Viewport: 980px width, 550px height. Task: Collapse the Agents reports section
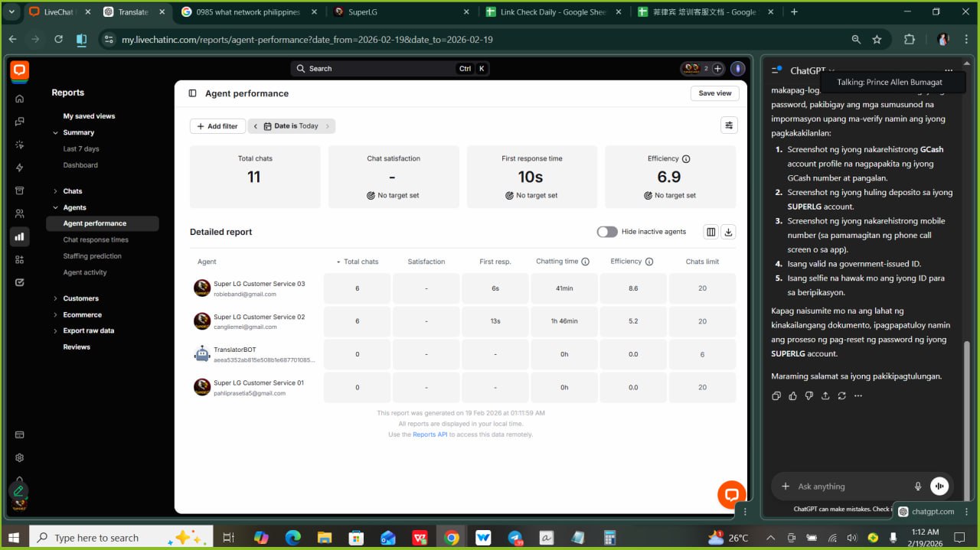tap(55, 208)
